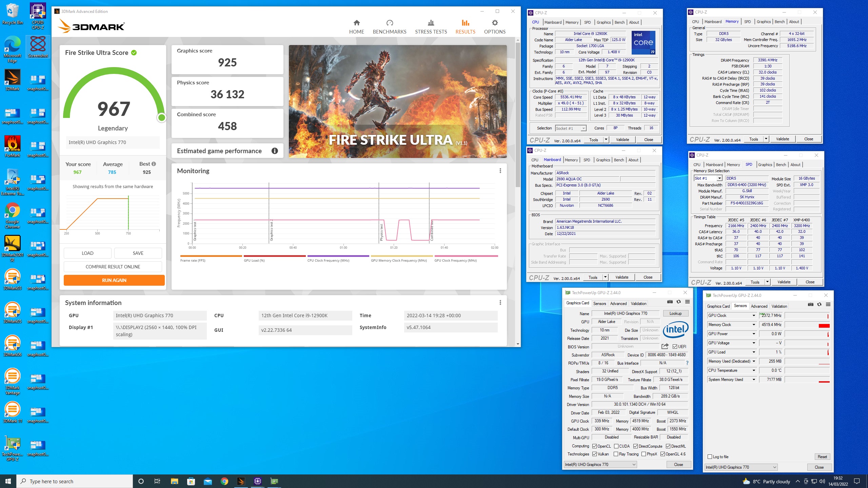This screenshot has height=488, width=868.
Task: Switch to About tab in CPU-Z Memory window
Action: tap(794, 22)
